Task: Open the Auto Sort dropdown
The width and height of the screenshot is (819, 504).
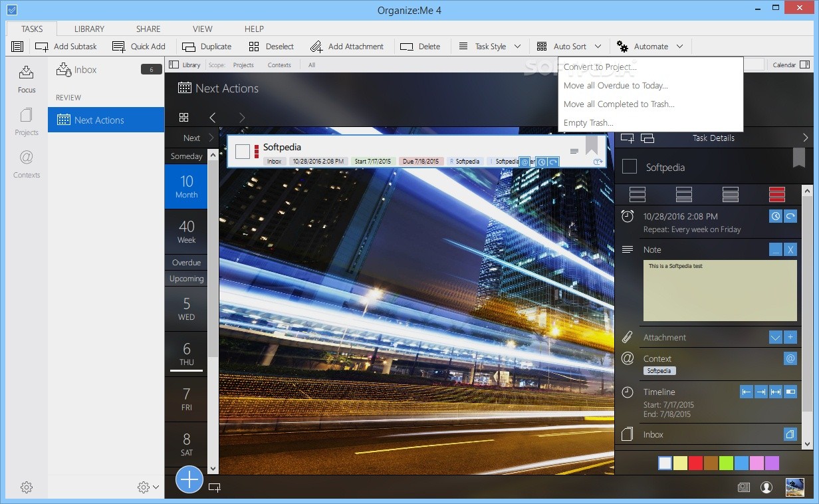Action: point(568,47)
